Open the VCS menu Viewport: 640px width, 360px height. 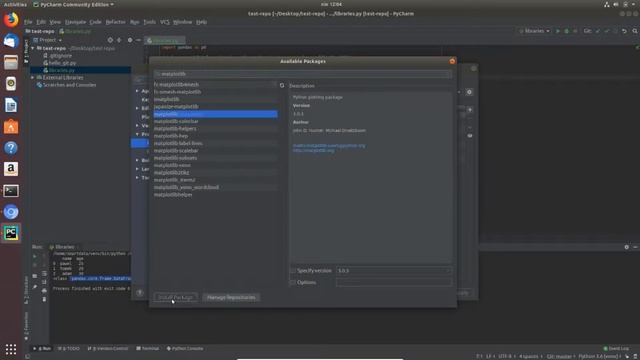tap(164, 22)
